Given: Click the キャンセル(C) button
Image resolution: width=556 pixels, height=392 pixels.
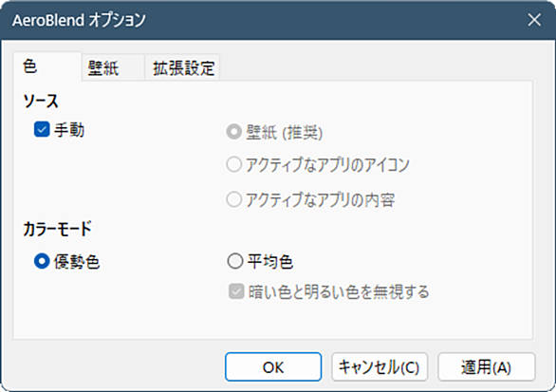Looking at the screenshot, I should pos(380,366).
